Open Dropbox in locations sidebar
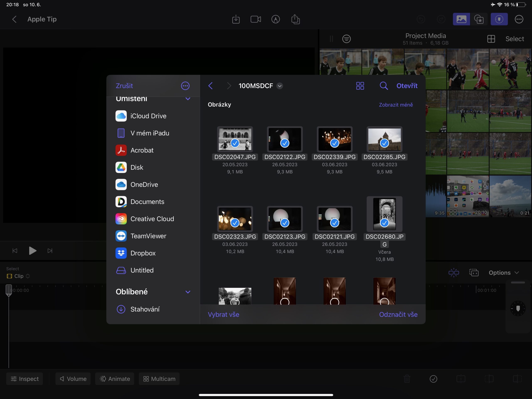 143,253
